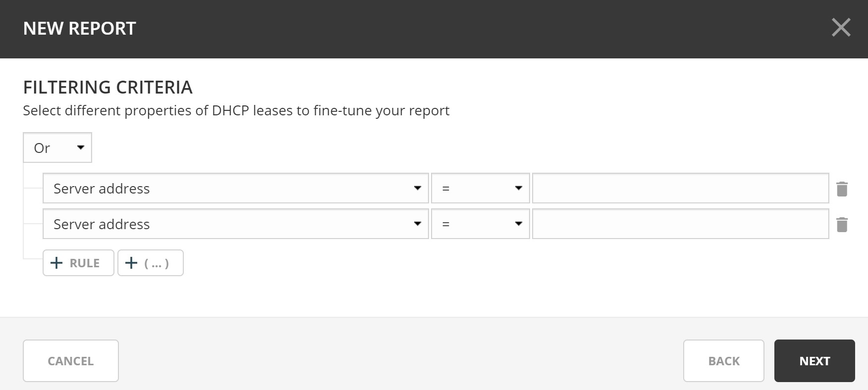The width and height of the screenshot is (868, 390).
Task: Focus the second rule's value input field
Action: click(x=680, y=224)
